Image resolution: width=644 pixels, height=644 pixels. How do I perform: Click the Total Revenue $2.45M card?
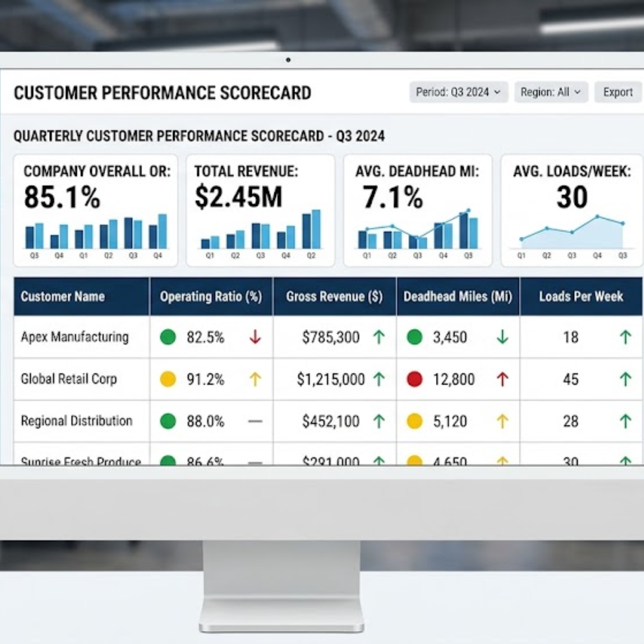260,210
